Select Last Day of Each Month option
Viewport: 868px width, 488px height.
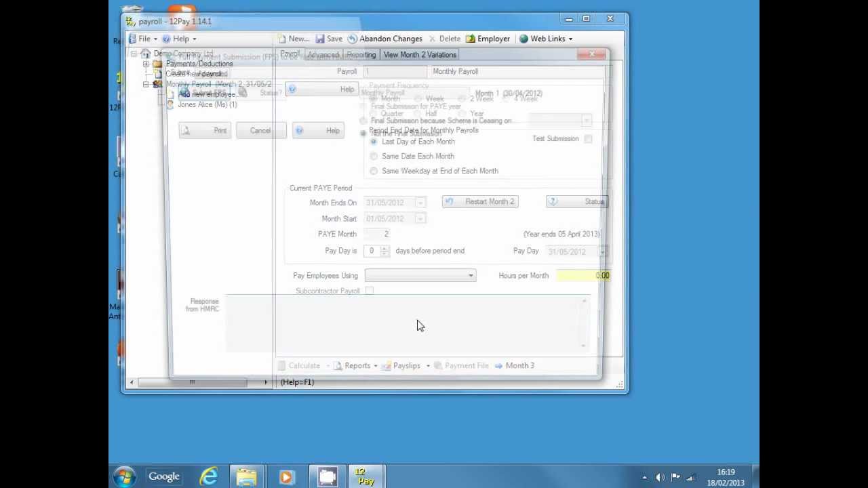(374, 142)
